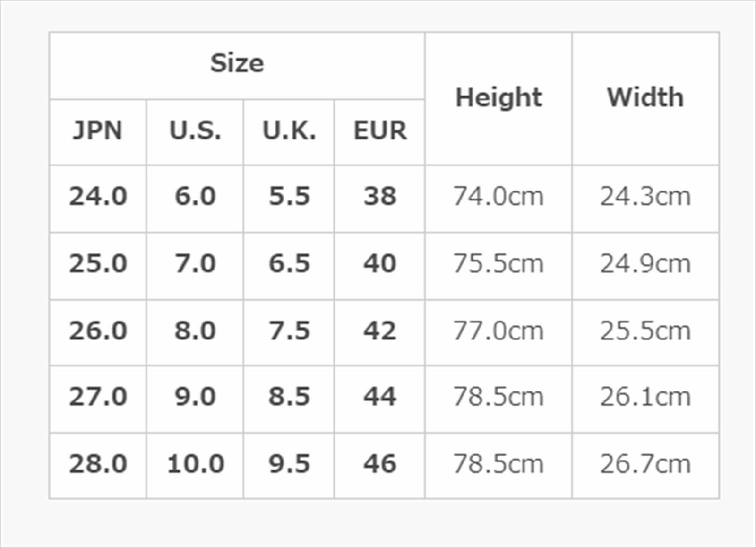Screen dimensions: 756x548
Task: Select the JPN column header
Action: [x=98, y=132]
